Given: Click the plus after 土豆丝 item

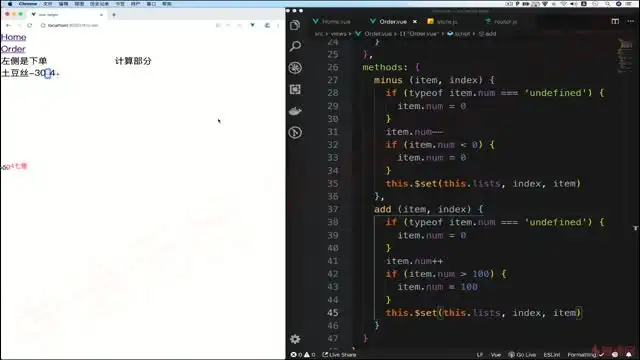Looking at the screenshot, I should 58,73.
